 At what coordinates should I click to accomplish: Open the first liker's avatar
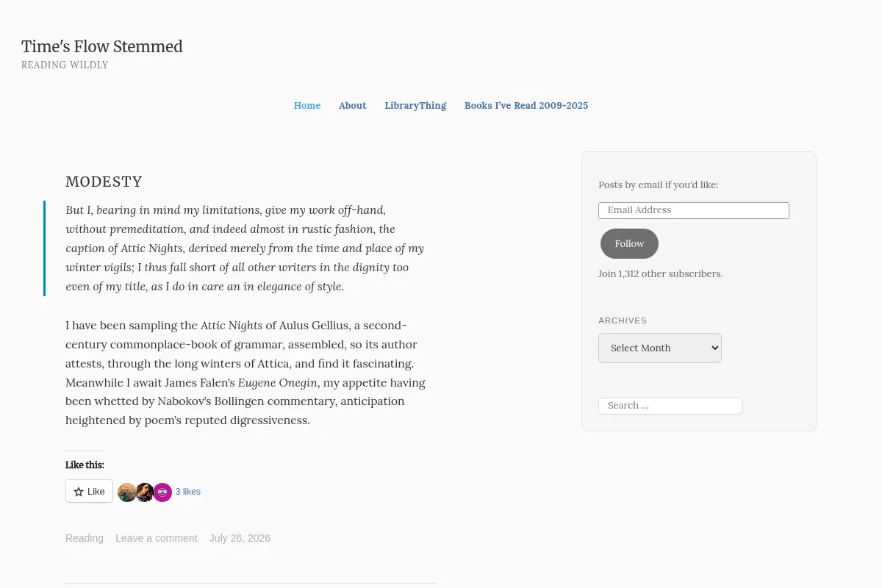pos(126,492)
